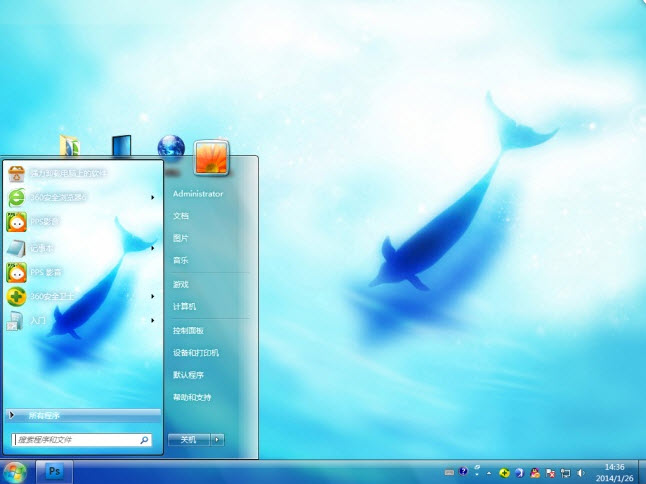Select the folder desktop icon

coord(70,146)
